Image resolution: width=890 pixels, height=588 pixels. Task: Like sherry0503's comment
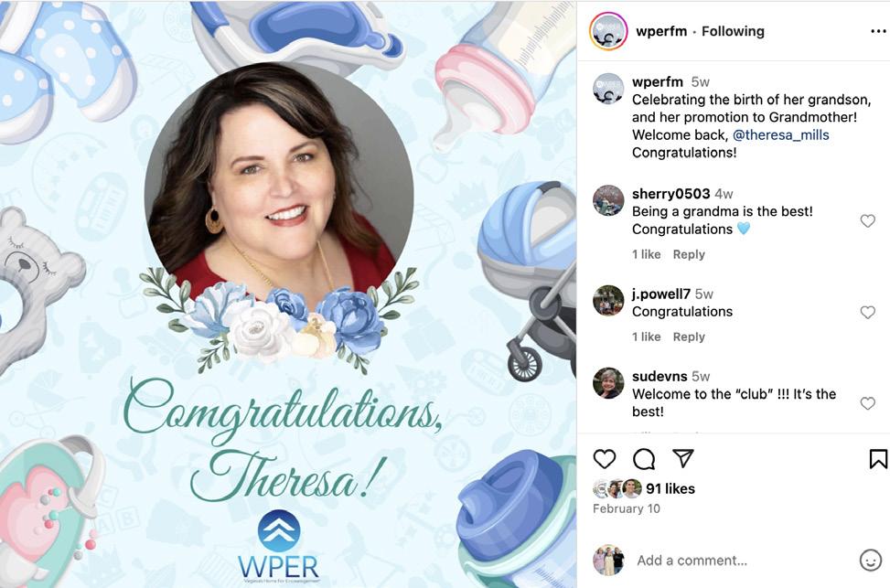tap(867, 220)
